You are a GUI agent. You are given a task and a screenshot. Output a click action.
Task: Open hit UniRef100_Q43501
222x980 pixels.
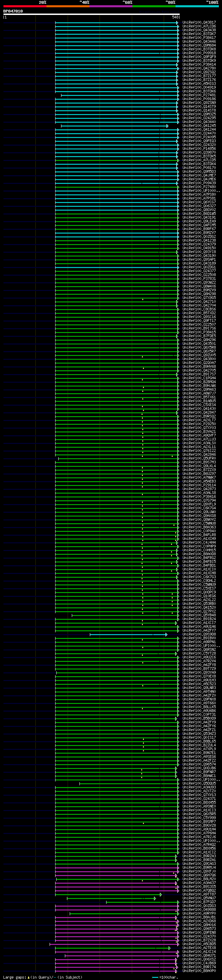pos(199,343)
